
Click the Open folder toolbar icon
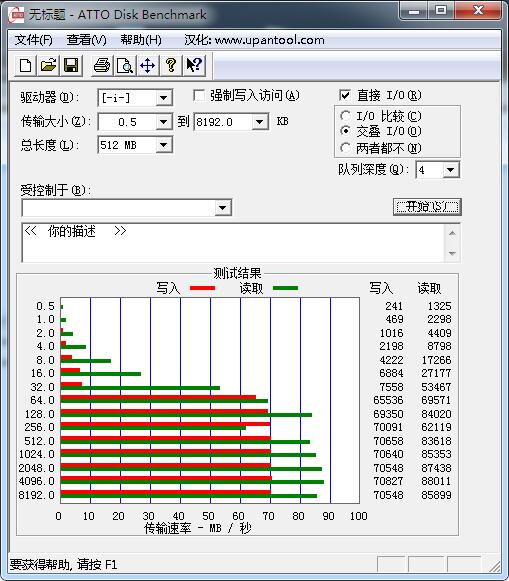click(48, 66)
